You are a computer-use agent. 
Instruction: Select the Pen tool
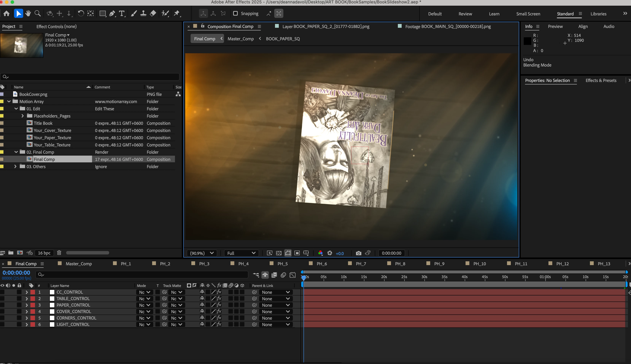click(112, 14)
